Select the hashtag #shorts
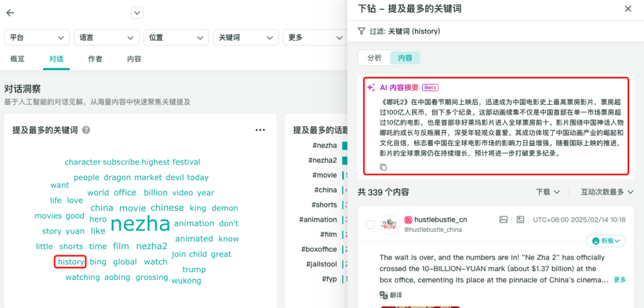 (324, 205)
